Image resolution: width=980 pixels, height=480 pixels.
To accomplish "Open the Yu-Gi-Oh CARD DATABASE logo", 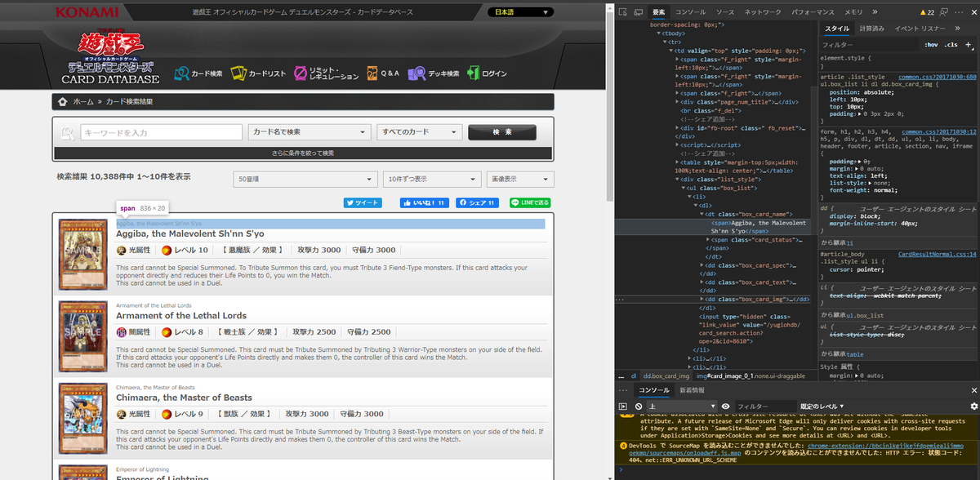I will click(x=111, y=58).
